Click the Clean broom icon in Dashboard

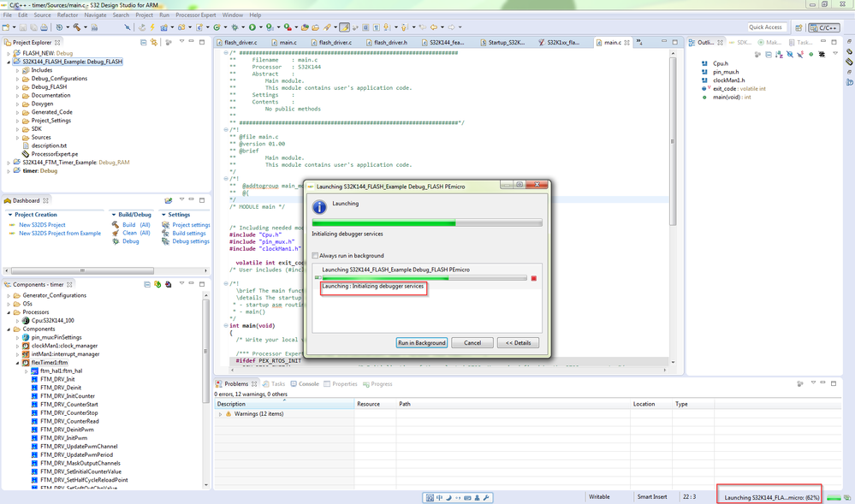(x=115, y=233)
